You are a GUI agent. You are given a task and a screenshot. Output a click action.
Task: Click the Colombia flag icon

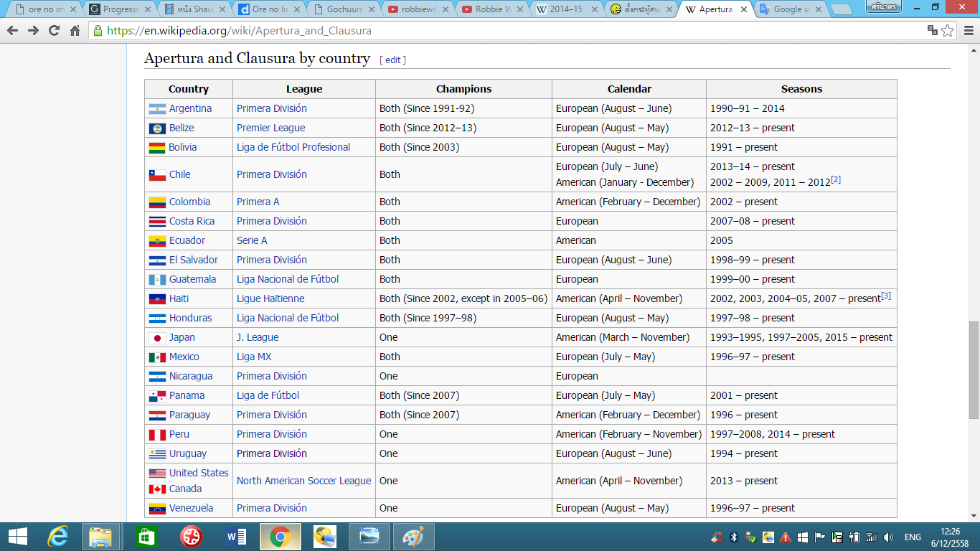coord(157,202)
